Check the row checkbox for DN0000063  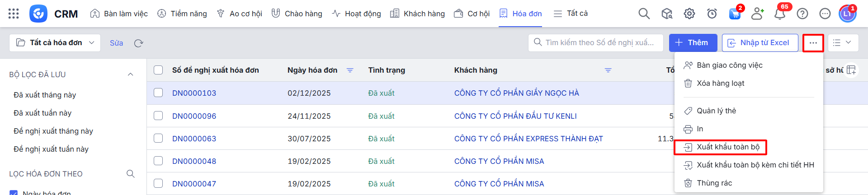[158, 138]
